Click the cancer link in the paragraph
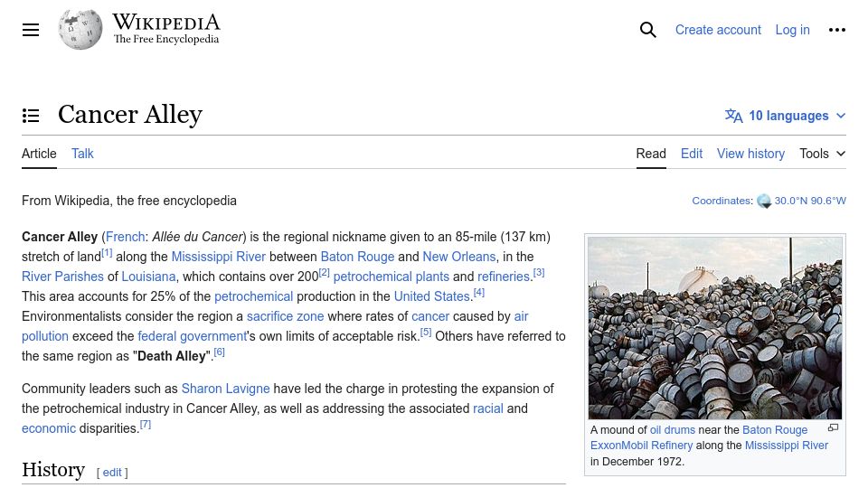The height and width of the screenshot is (488, 868). tap(430, 316)
